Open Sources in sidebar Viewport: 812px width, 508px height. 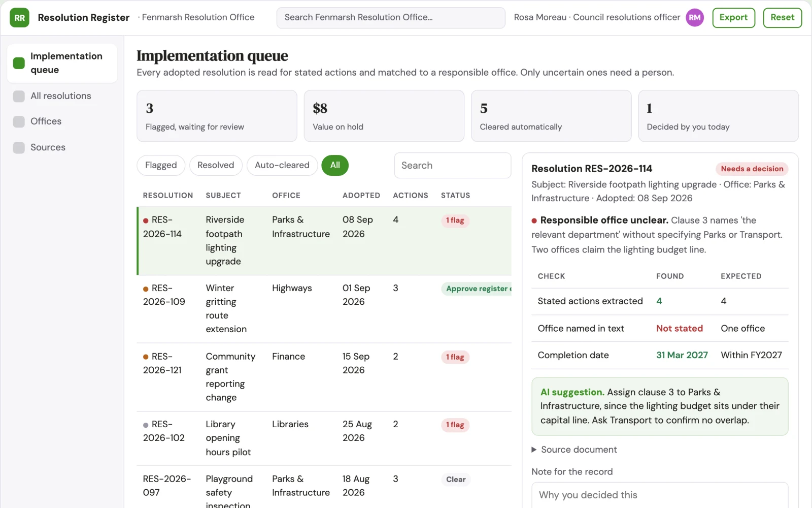pos(62,147)
